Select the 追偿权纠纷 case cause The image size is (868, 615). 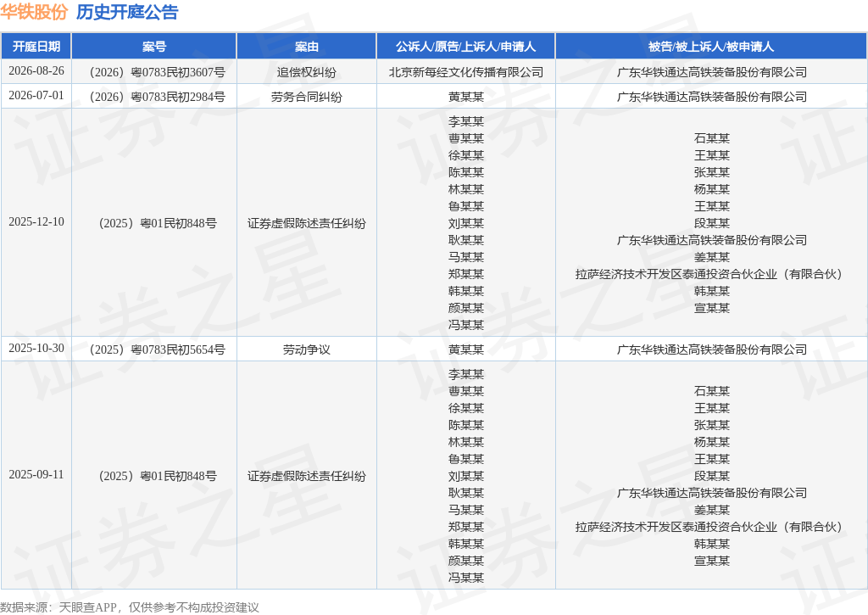coord(307,72)
